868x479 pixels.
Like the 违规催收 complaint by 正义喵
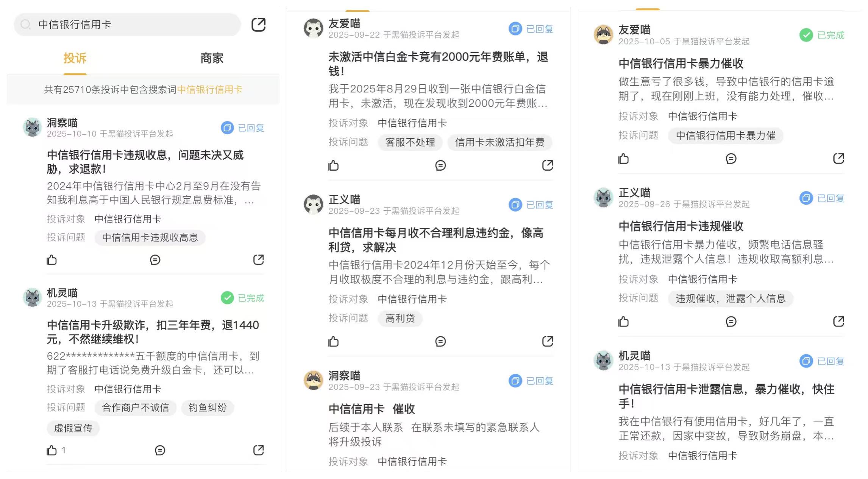point(624,322)
